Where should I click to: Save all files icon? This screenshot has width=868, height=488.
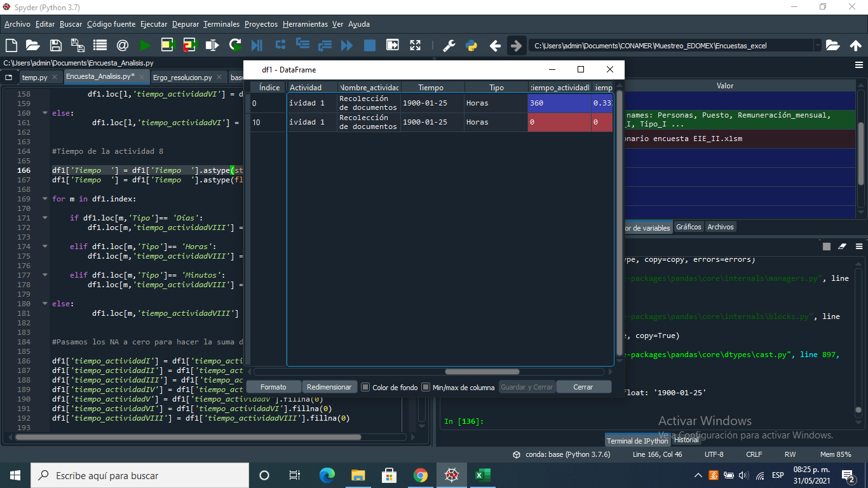tap(78, 45)
